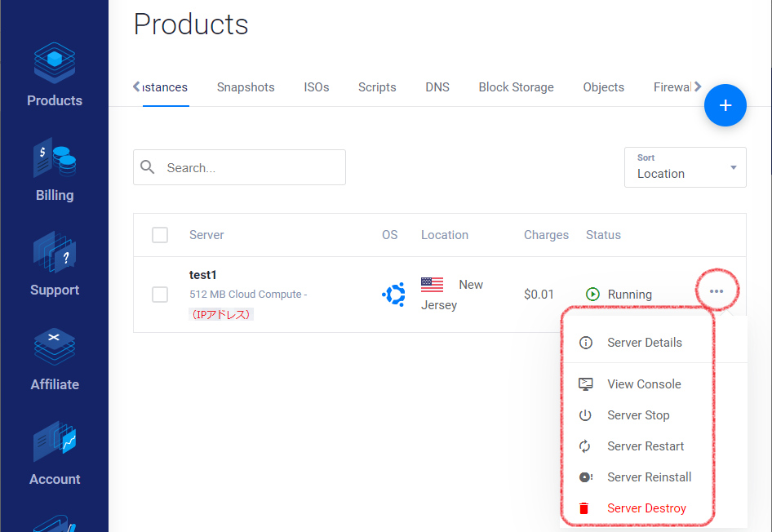Switch to the Snapshots tab

coord(246,87)
